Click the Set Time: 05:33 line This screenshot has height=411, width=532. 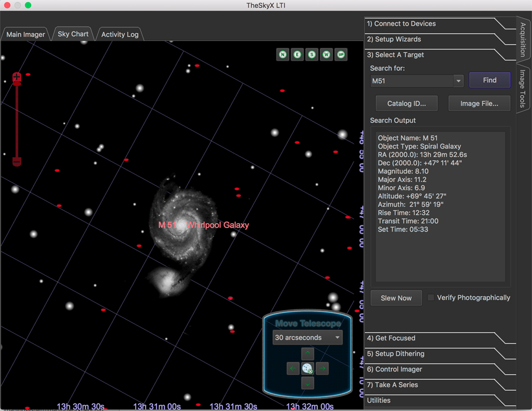403,229
